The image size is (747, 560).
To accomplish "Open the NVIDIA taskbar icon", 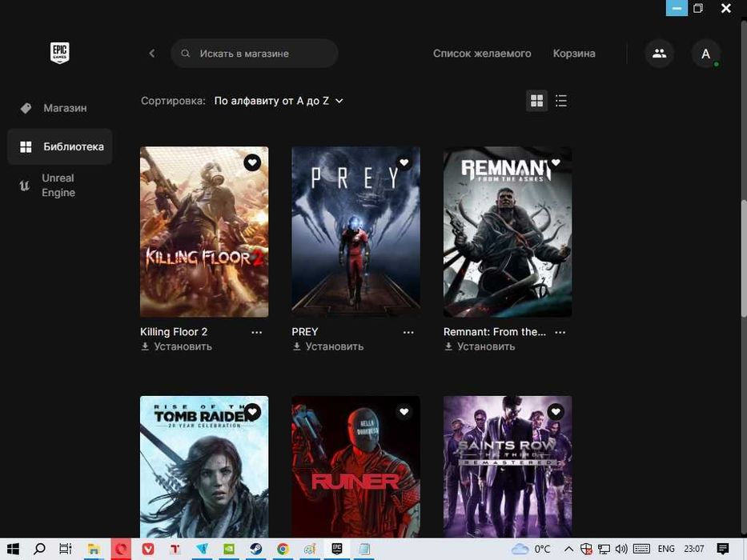I will tap(229, 549).
